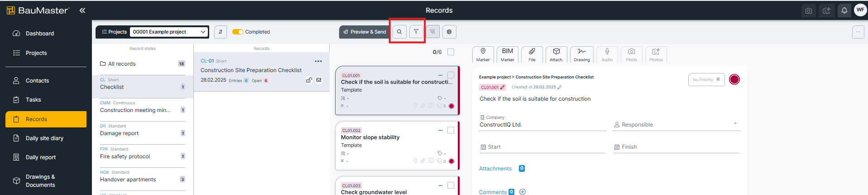Add a comment with plus icon
Viewport: 868px width, 195px height.
click(x=523, y=192)
